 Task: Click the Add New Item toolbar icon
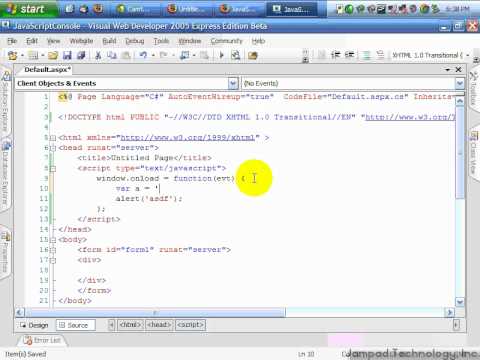pos(33,55)
